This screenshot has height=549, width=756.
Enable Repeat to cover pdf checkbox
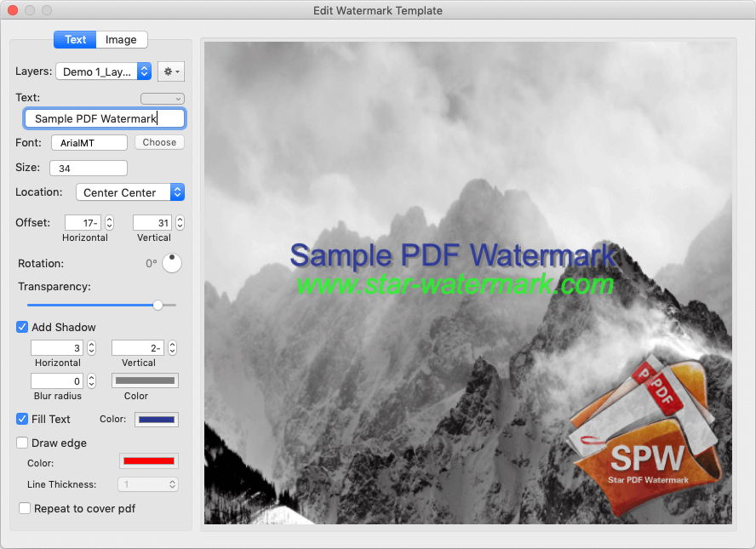click(x=25, y=508)
